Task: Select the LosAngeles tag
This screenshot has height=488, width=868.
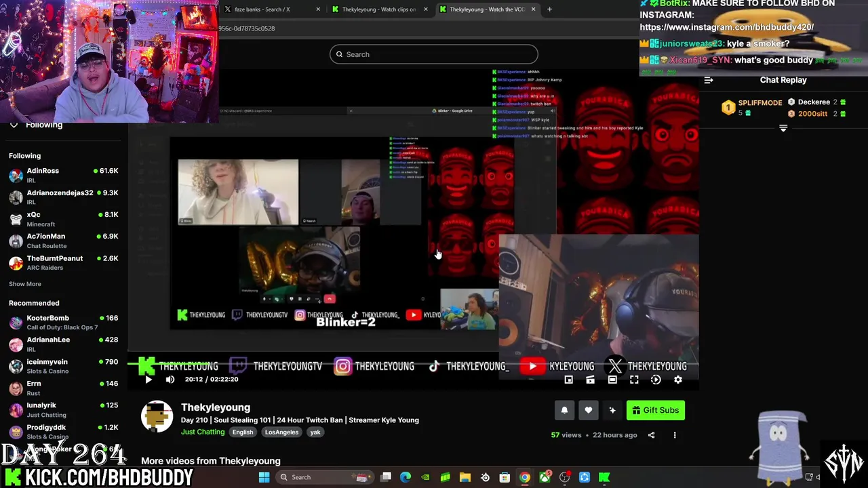Action: [x=281, y=432]
